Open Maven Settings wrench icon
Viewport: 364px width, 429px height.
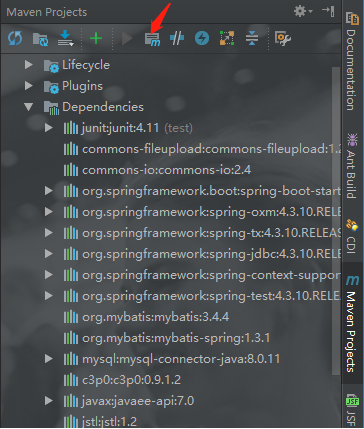[x=283, y=39]
